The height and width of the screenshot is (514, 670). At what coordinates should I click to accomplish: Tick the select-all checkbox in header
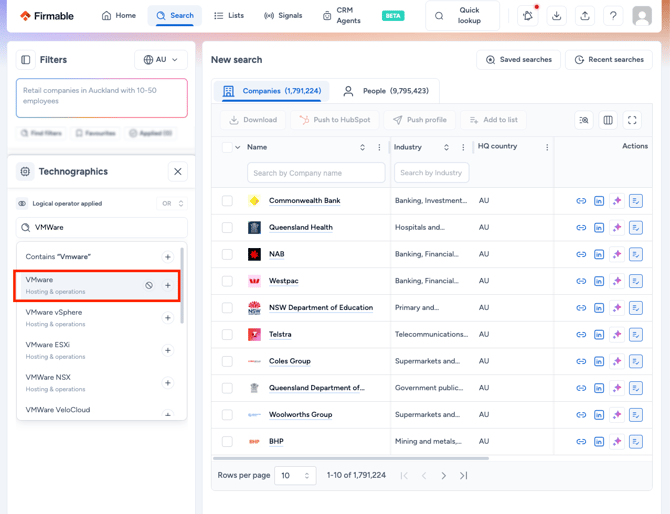(227, 147)
